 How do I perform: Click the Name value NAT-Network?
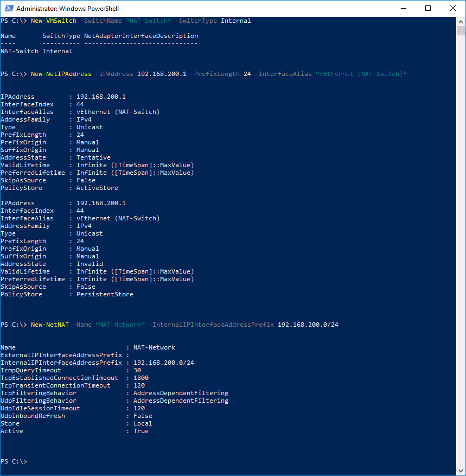[x=154, y=347]
